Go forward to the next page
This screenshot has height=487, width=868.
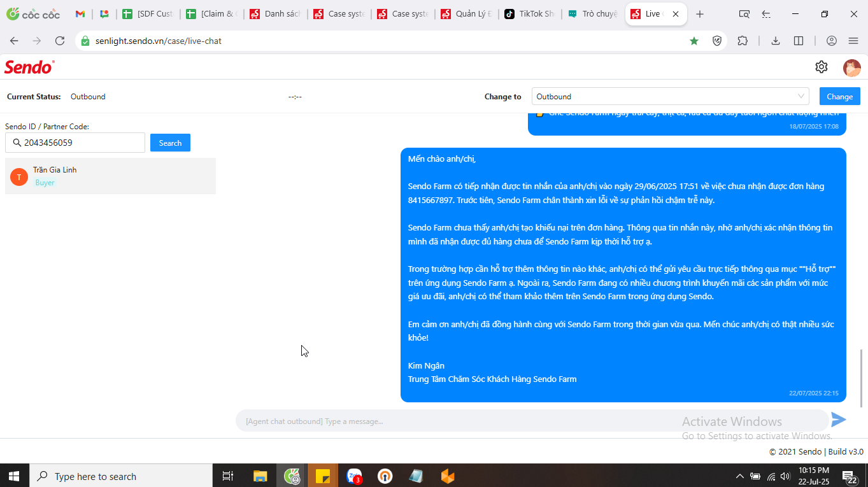(x=37, y=41)
